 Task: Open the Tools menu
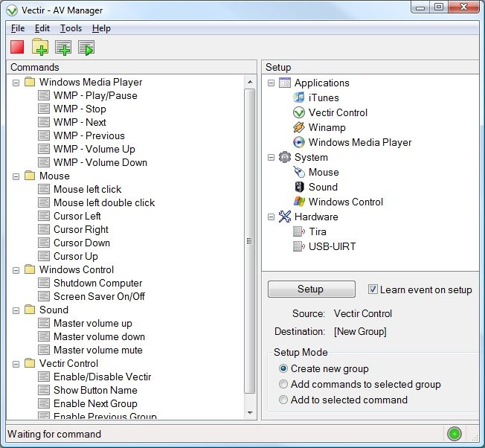click(x=71, y=28)
